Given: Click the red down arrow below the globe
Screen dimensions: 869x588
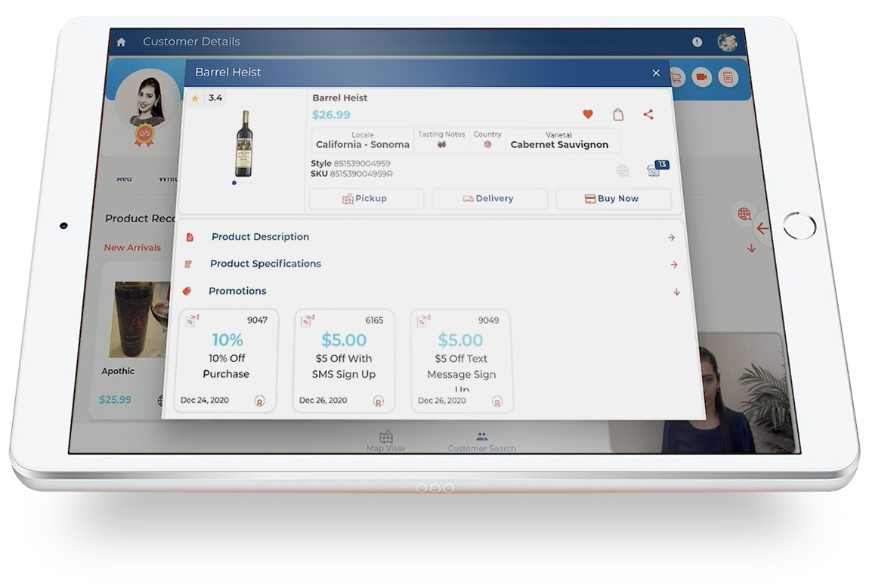Looking at the screenshot, I should [x=752, y=249].
